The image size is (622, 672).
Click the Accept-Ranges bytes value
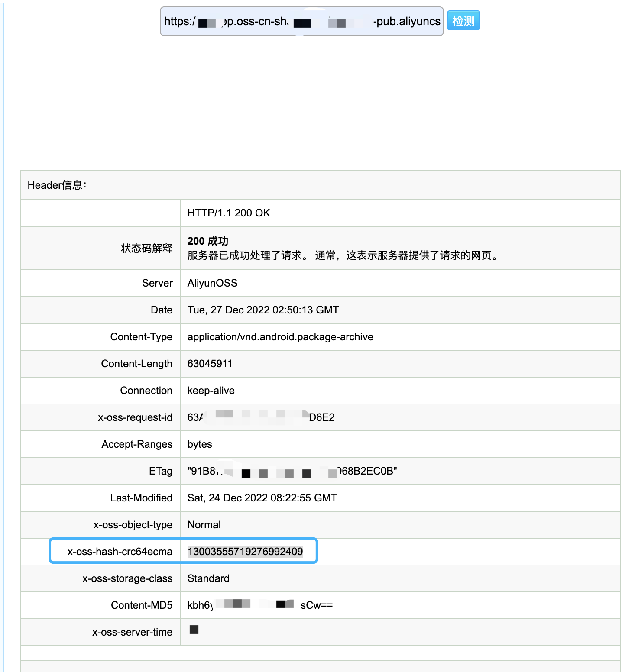[199, 444]
